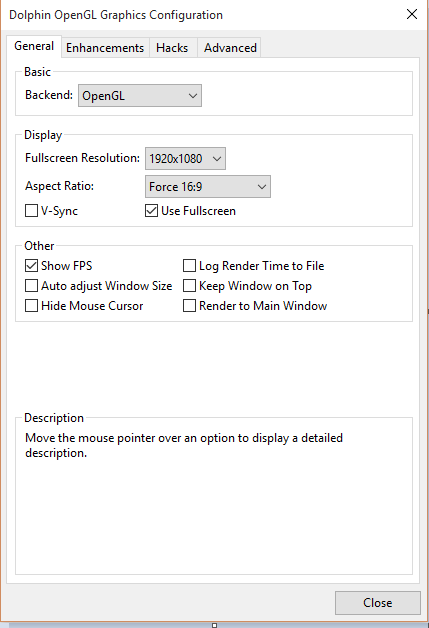This screenshot has height=628, width=429.
Task: Switch to the Hacks tab
Action: point(172,48)
